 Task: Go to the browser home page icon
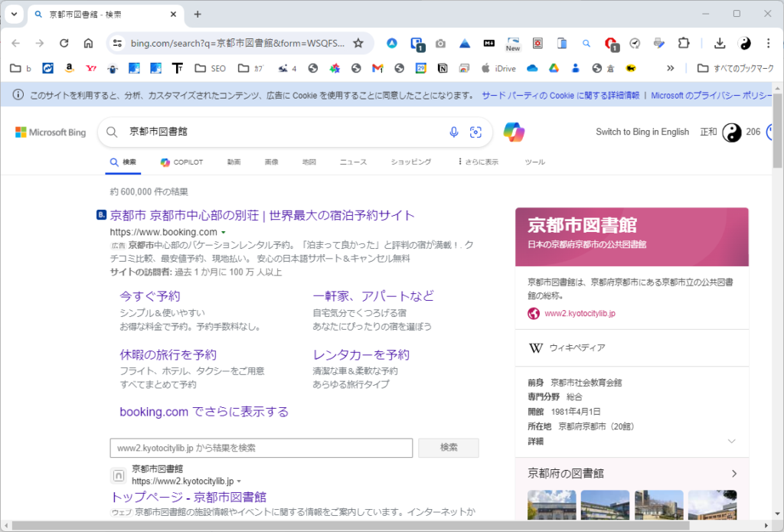pyautogui.click(x=89, y=44)
